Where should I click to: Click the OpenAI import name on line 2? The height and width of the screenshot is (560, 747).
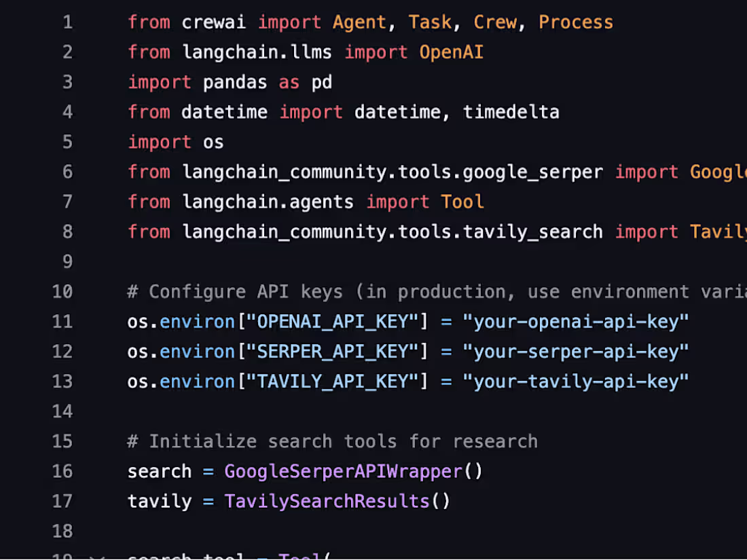click(451, 52)
